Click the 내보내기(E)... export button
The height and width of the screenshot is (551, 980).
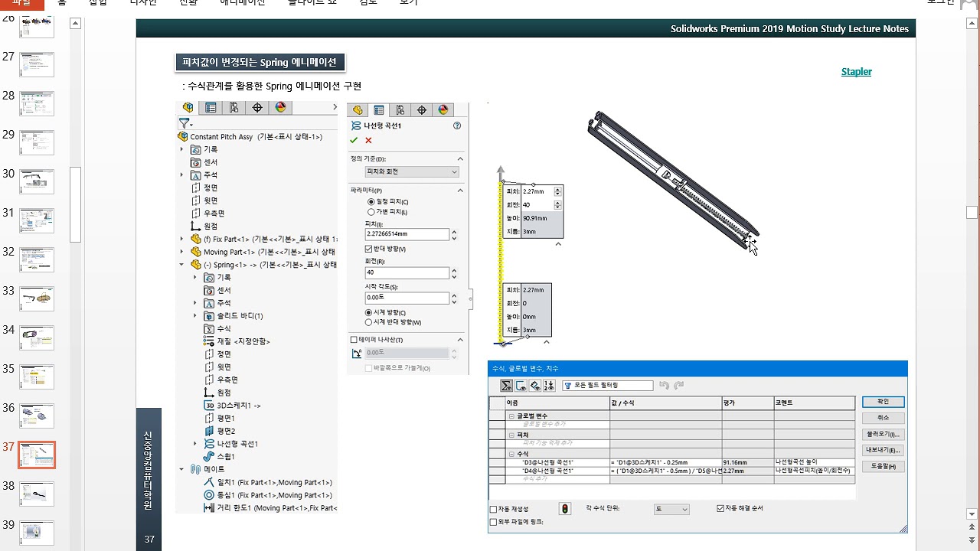tap(883, 450)
